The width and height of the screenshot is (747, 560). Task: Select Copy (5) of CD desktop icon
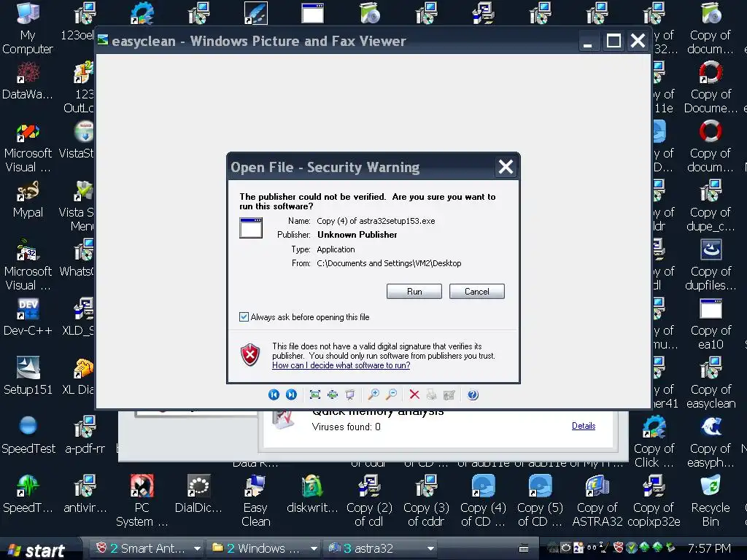[540, 501]
